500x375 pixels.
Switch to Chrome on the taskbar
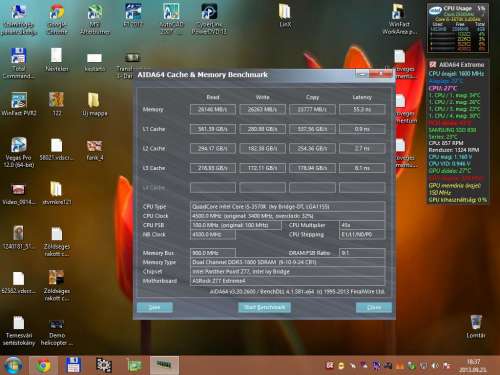coord(43,365)
